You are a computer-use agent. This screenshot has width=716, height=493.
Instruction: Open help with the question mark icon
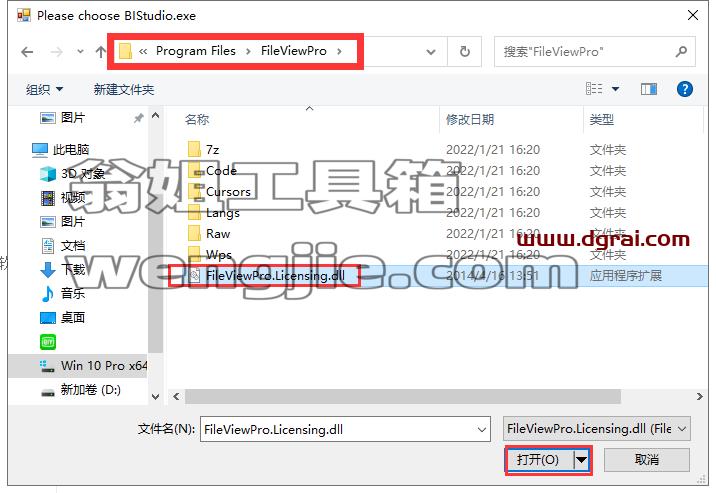point(684,89)
